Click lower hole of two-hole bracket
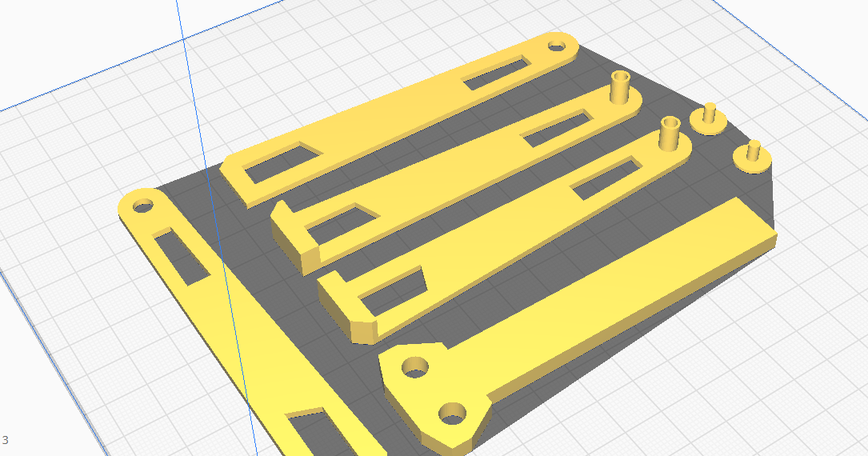The width and height of the screenshot is (868, 456). (453, 414)
